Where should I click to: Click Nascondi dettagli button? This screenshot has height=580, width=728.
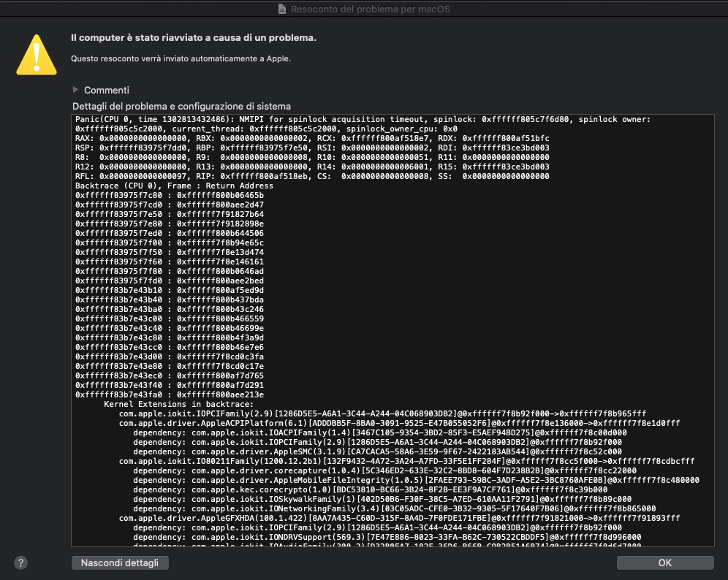tap(120, 562)
